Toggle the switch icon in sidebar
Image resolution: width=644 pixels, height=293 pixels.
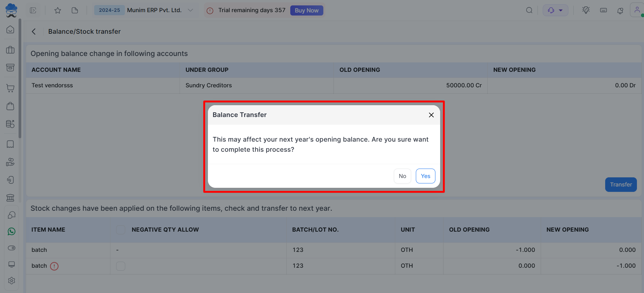[11, 248]
